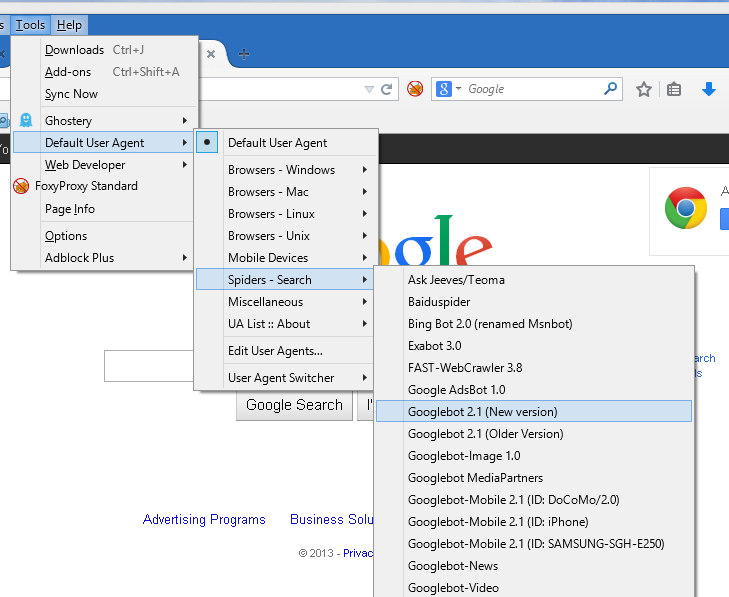The height and width of the screenshot is (597, 729).
Task: Expand the Ghostery submenu
Action: click(185, 120)
